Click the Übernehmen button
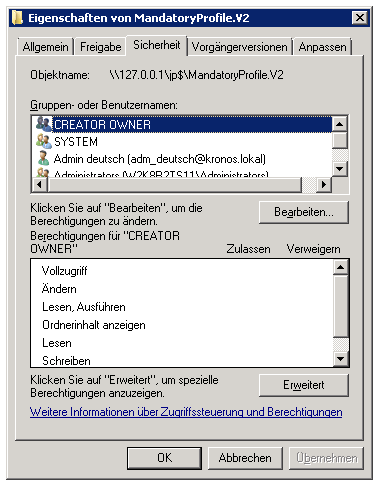The width and height of the screenshot is (384, 488). click(326, 458)
